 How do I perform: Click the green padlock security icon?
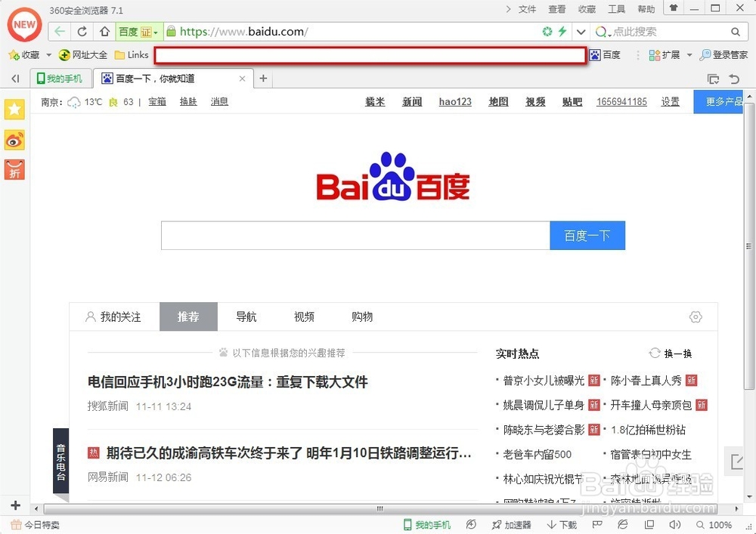(x=171, y=32)
